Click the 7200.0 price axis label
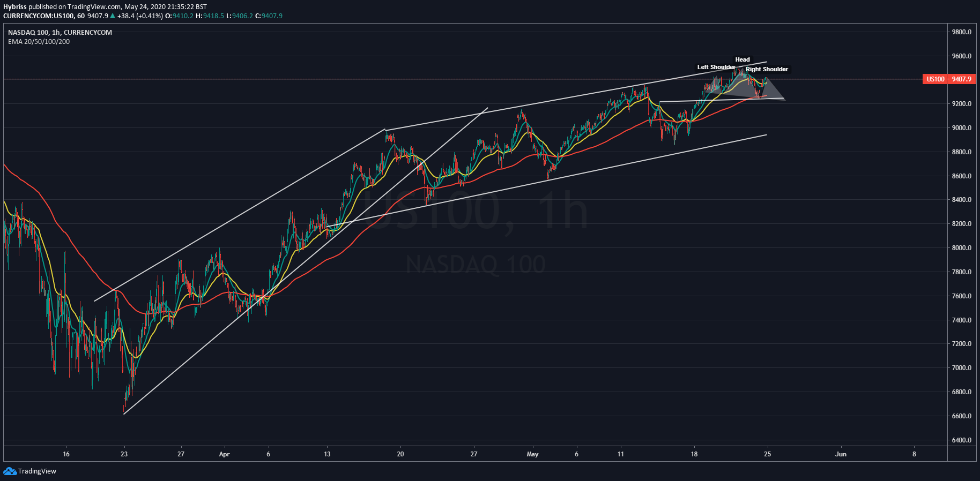The width and height of the screenshot is (980, 481). (962, 344)
